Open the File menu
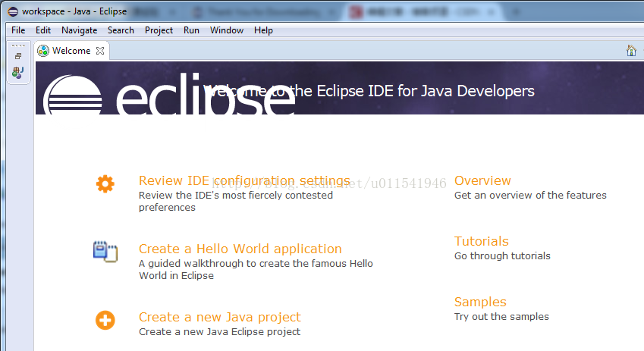 click(x=18, y=30)
